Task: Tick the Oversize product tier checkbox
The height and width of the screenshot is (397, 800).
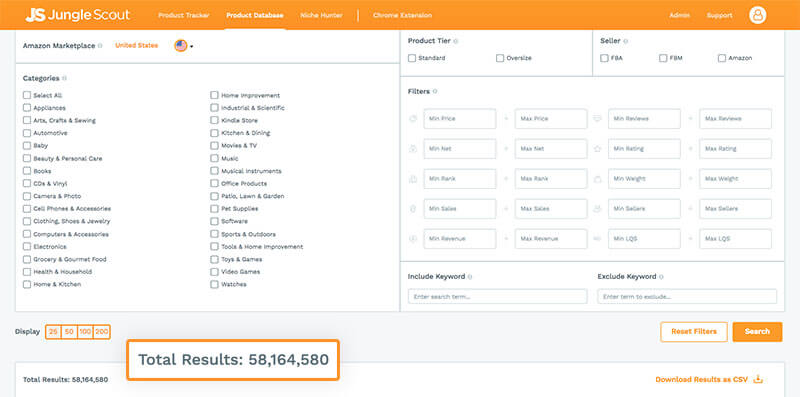Action: pyautogui.click(x=500, y=58)
